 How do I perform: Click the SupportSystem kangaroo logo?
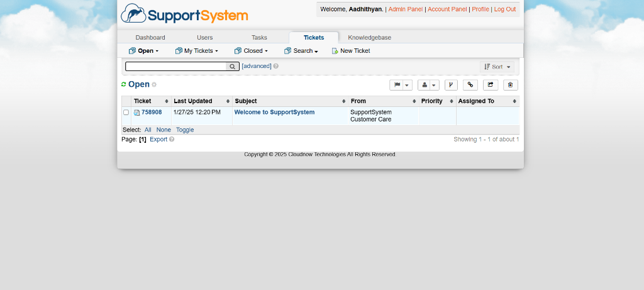(184, 14)
